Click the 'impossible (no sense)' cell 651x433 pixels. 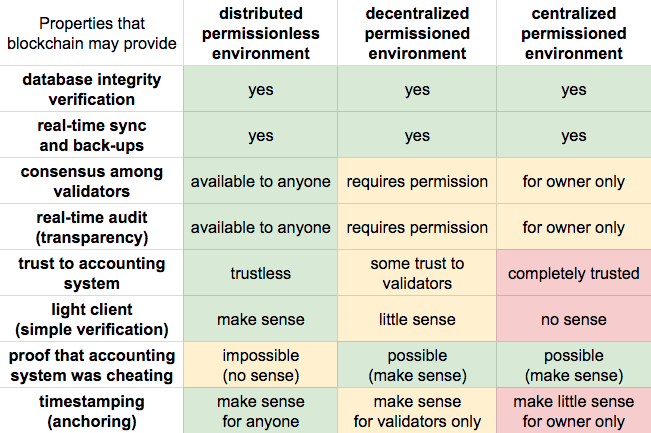click(260, 365)
